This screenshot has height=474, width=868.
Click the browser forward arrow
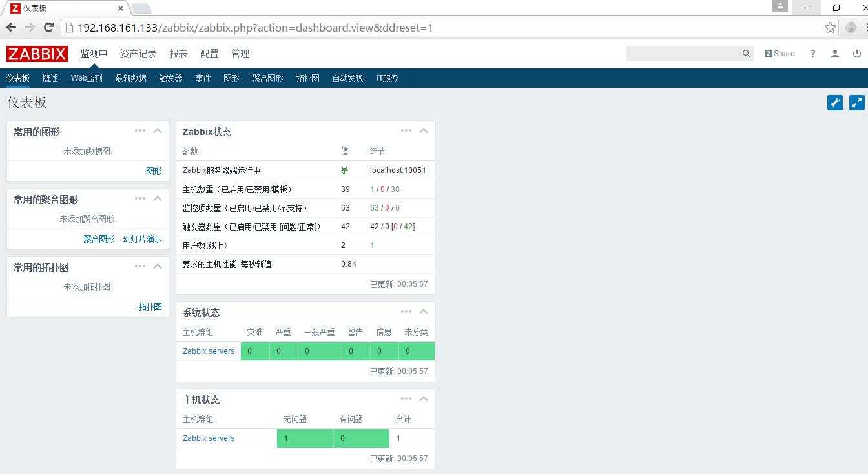tap(30, 27)
